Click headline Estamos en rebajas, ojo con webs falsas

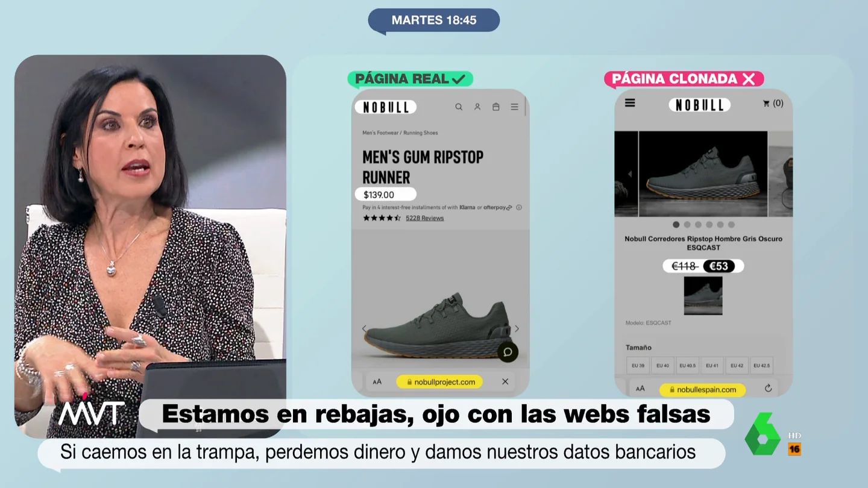(x=436, y=414)
